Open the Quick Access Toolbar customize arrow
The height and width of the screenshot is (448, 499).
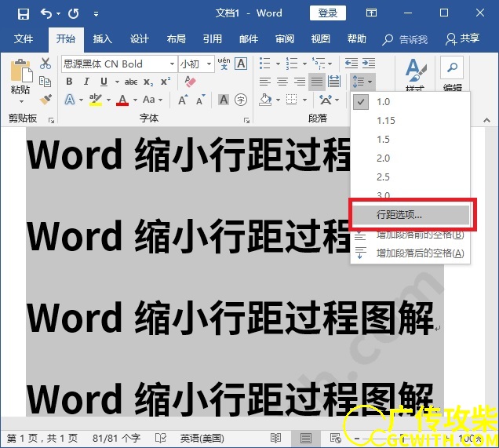pyautogui.click(x=96, y=14)
